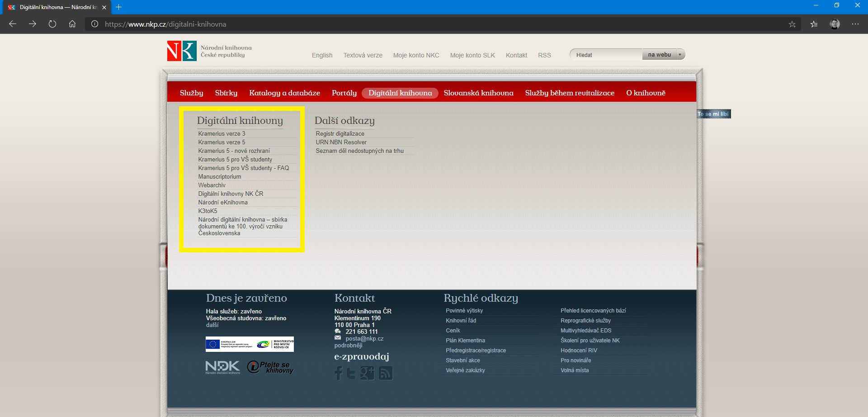Expand the 'na webu' search scope dropdown
868x417 pixels.
679,55
